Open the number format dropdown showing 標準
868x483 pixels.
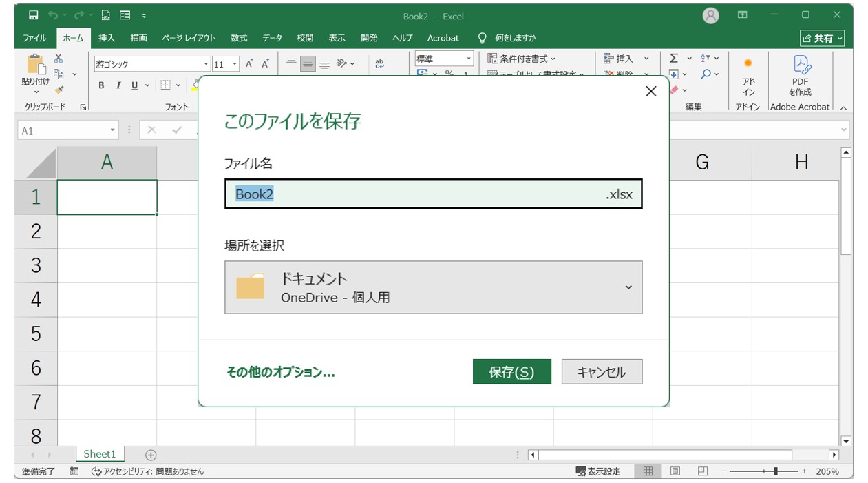tap(469, 59)
